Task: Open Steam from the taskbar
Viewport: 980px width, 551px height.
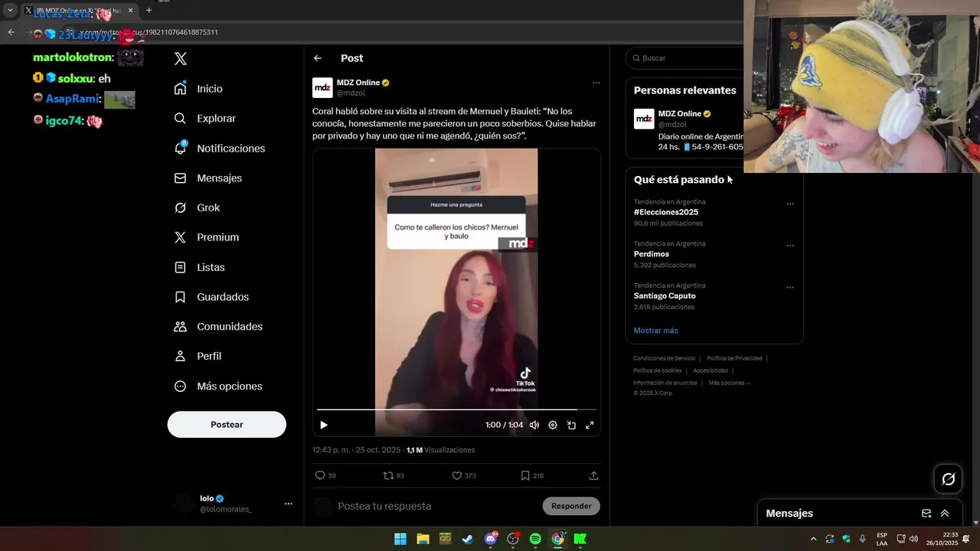Action: pos(467,539)
